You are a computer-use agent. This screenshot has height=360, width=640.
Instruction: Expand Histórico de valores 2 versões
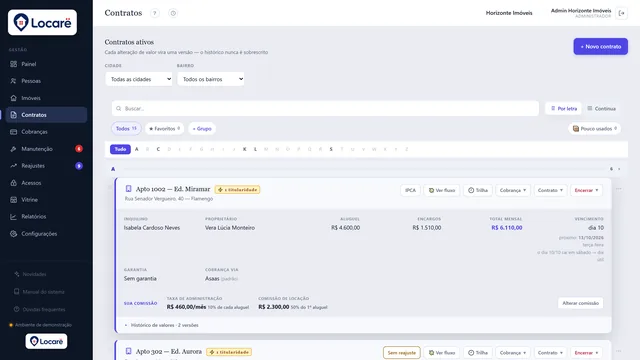(162, 325)
